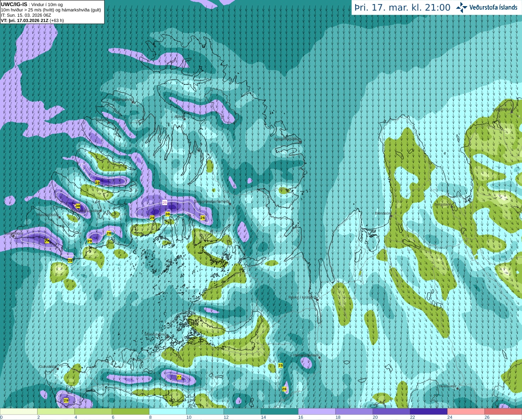
Task: Click the 6–8 olive green legend swatch
Action: click(130, 411)
